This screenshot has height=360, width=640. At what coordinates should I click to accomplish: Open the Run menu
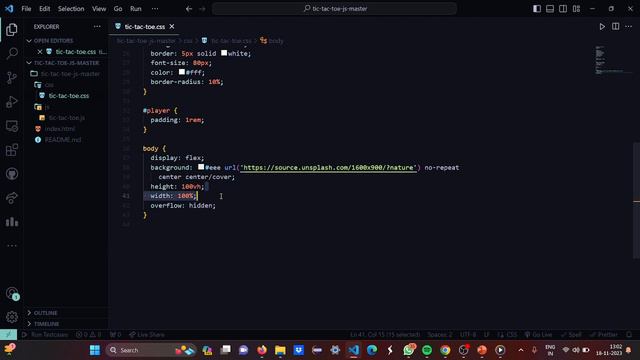point(136,9)
